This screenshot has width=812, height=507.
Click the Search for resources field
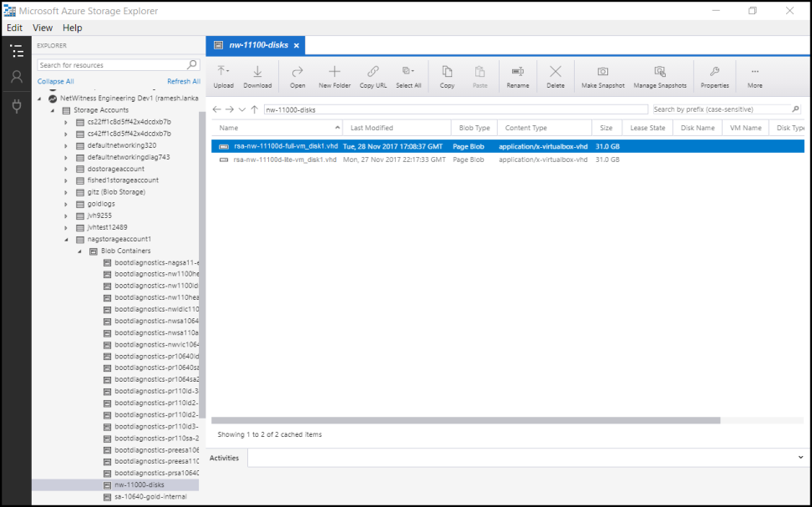click(113, 65)
